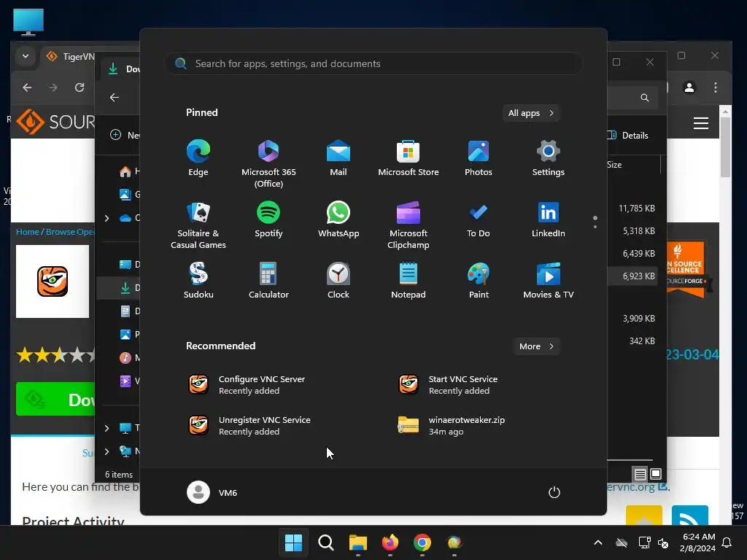Open Home in Explorer navigation pane
This screenshot has width=747, height=560.
click(x=128, y=171)
